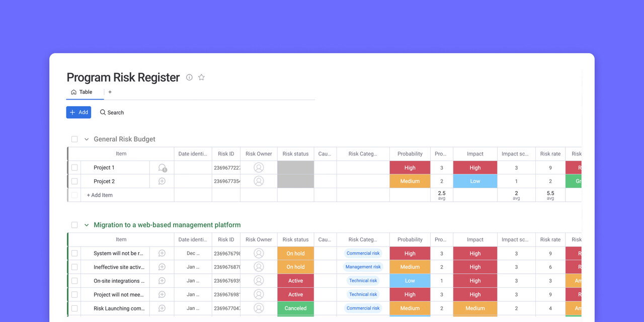Open the Search tool
The height and width of the screenshot is (322, 644).
point(112,113)
